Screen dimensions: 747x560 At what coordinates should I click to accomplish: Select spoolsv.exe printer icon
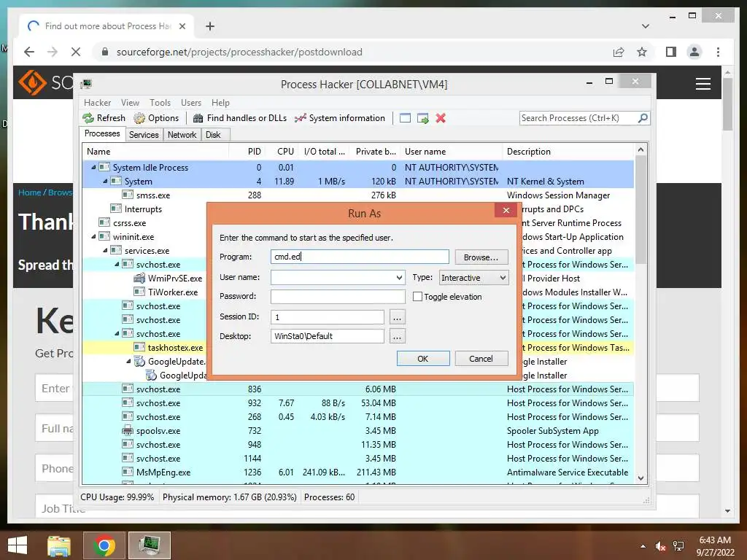tap(127, 430)
